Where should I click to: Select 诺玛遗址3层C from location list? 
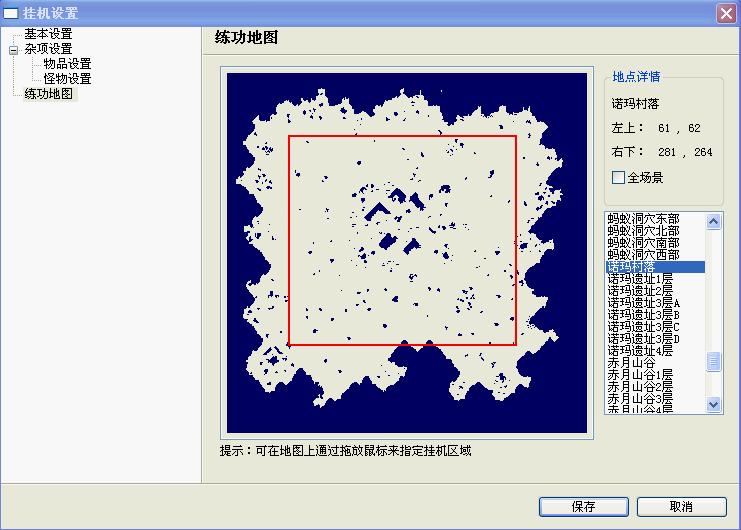click(643, 327)
